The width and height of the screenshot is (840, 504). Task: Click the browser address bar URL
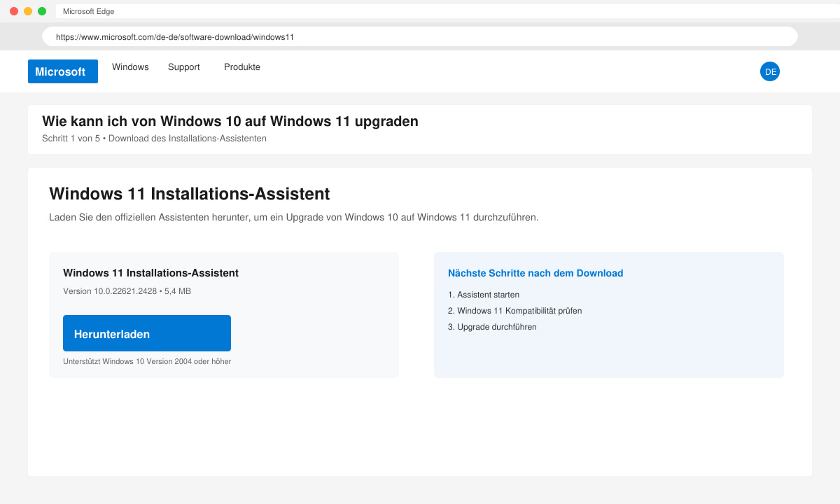point(420,36)
